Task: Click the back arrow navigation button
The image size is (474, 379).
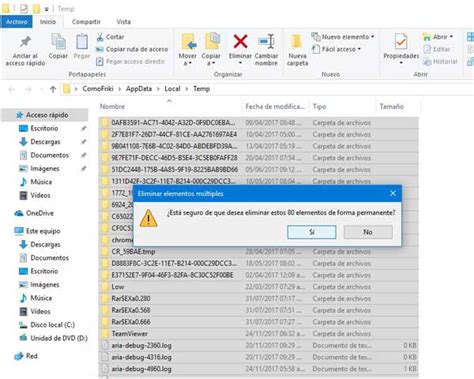Action: pos(12,89)
